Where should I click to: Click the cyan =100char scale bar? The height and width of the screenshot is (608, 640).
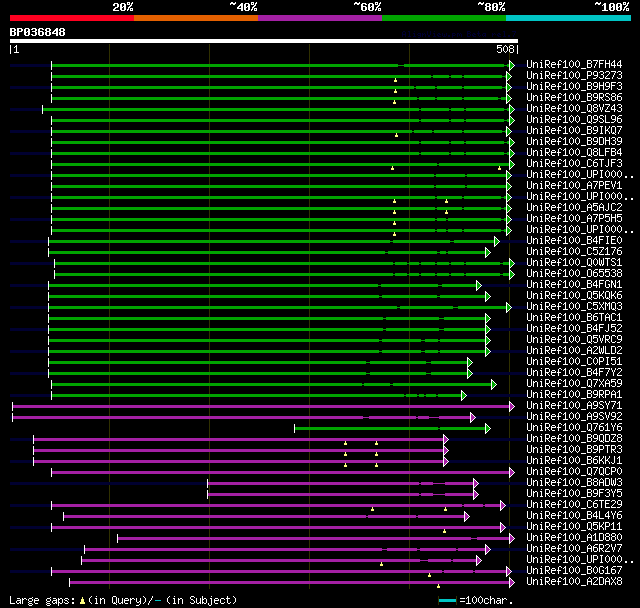[447, 600]
